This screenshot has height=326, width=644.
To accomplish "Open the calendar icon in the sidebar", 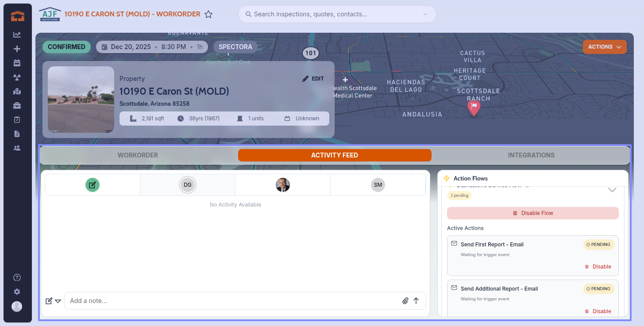I will tap(17, 63).
